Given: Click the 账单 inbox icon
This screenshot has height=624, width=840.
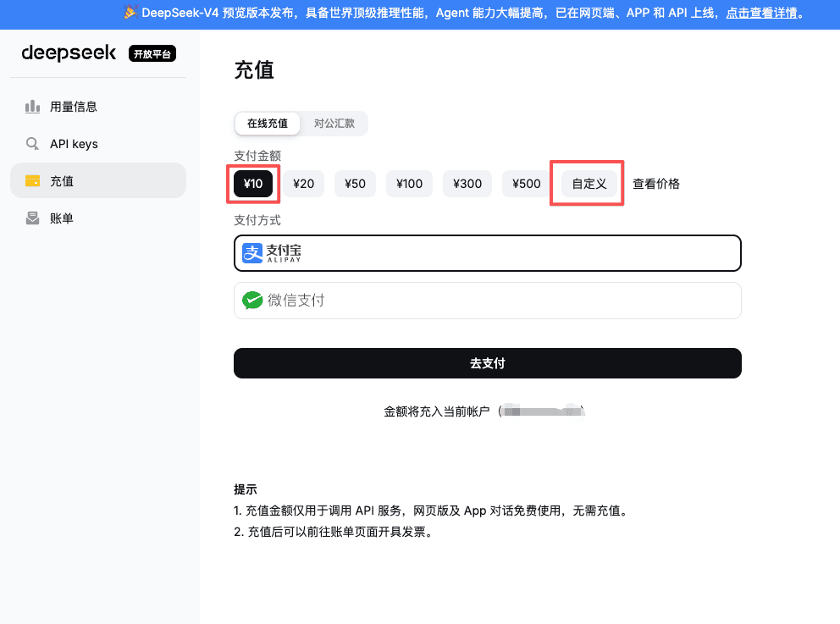Looking at the screenshot, I should pyautogui.click(x=33, y=218).
